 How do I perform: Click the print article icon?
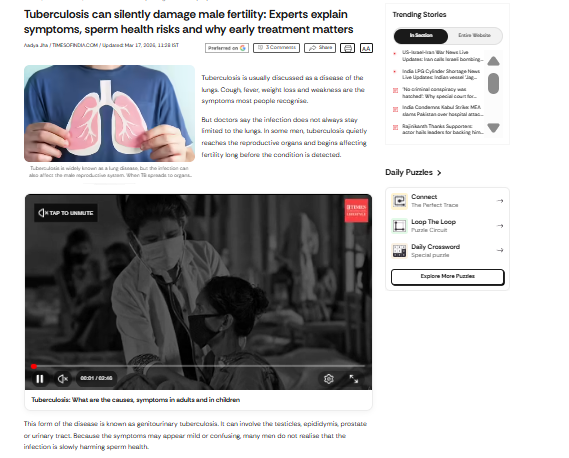(x=347, y=48)
